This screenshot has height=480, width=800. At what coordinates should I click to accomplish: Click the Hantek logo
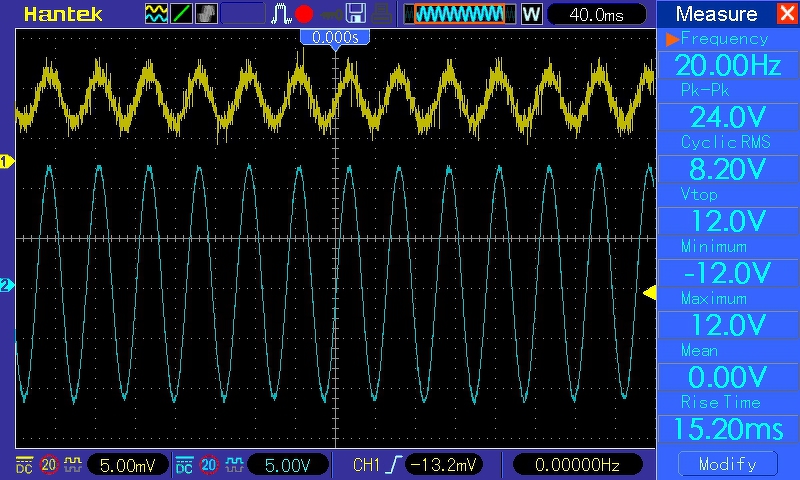click(63, 14)
